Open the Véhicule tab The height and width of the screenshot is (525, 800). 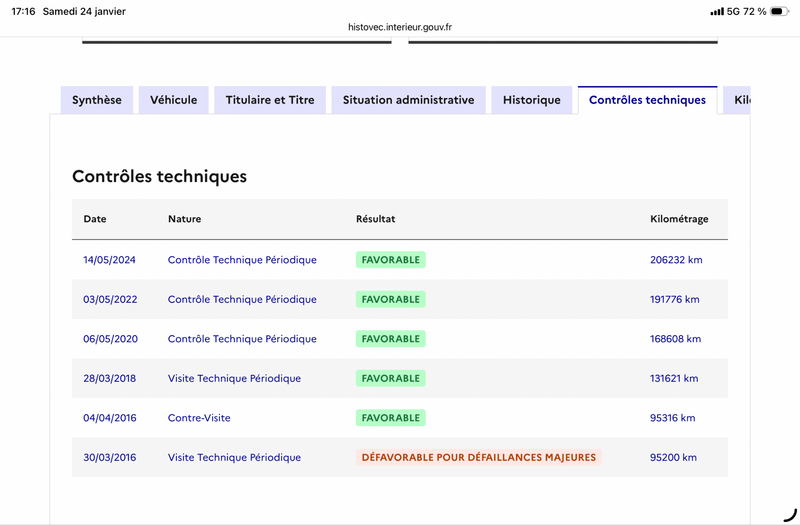[x=174, y=100]
